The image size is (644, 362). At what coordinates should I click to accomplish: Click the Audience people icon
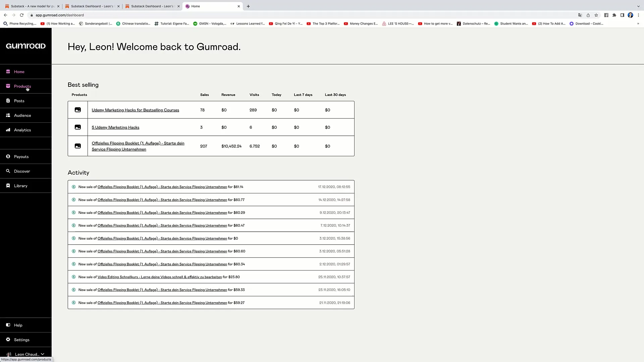click(8, 115)
